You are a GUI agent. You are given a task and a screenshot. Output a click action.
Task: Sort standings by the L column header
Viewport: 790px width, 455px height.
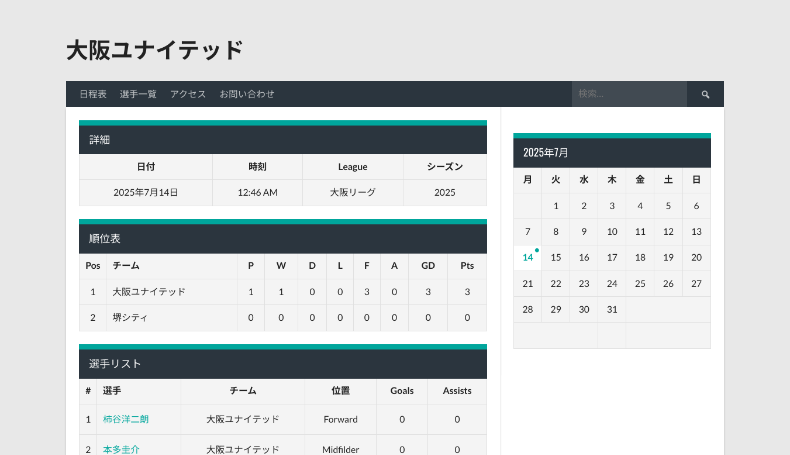pos(340,266)
